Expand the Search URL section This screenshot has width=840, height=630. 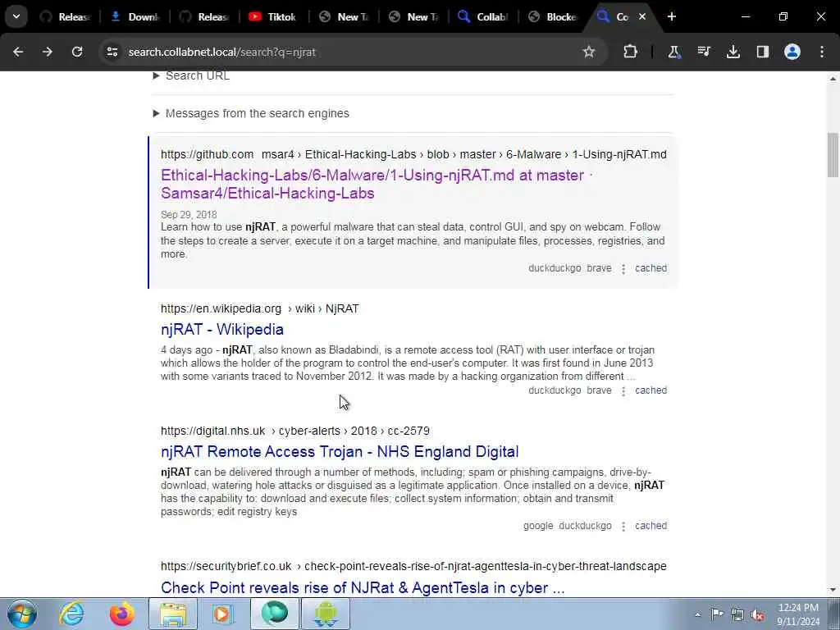click(x=192, y=75)
